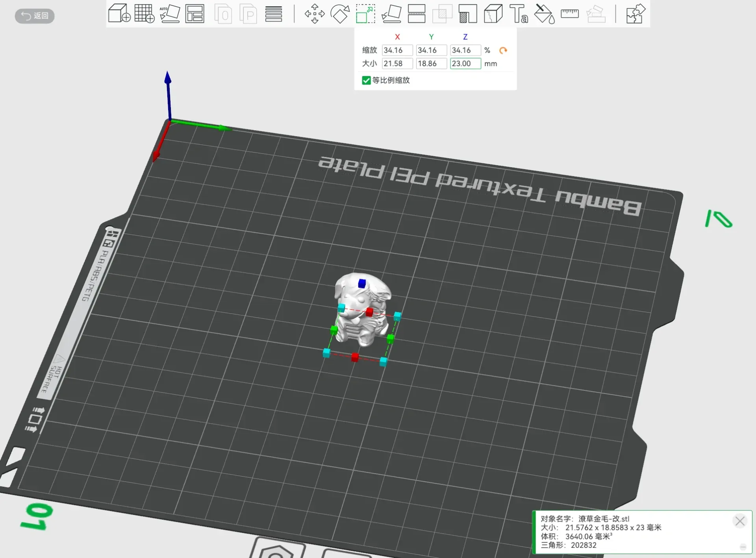Open the Support painting tool
Viewport: 756px width, 558px height.
(468, 13)
